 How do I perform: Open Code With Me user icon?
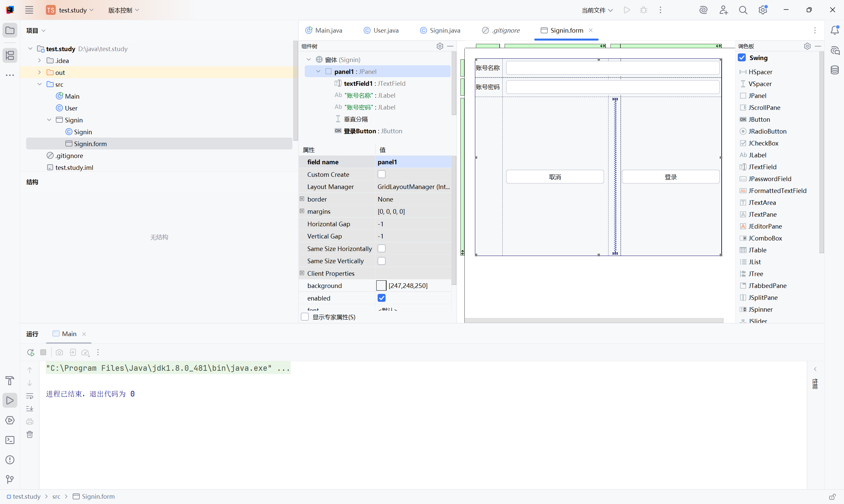click(723, 10)
